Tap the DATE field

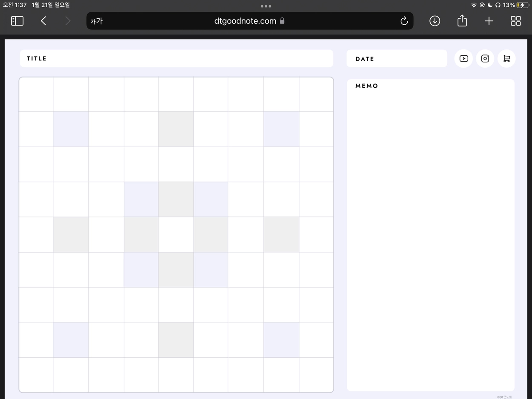[397, 59]
